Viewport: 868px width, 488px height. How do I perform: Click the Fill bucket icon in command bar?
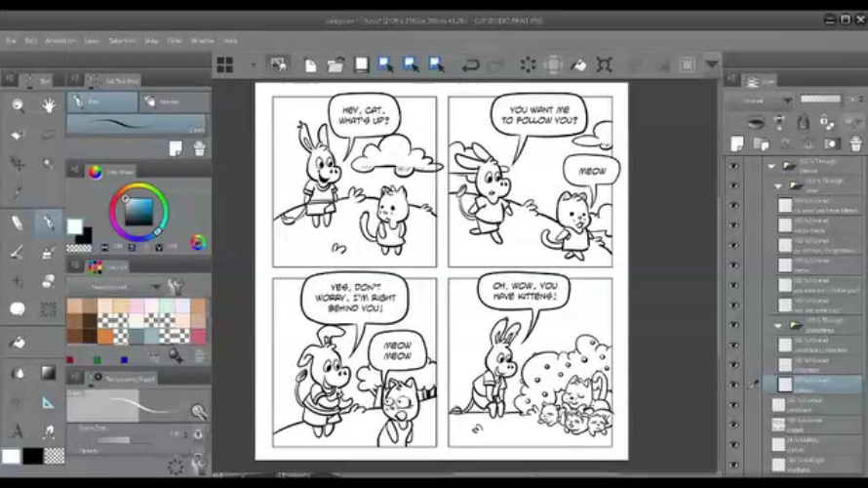click(578, 64)
